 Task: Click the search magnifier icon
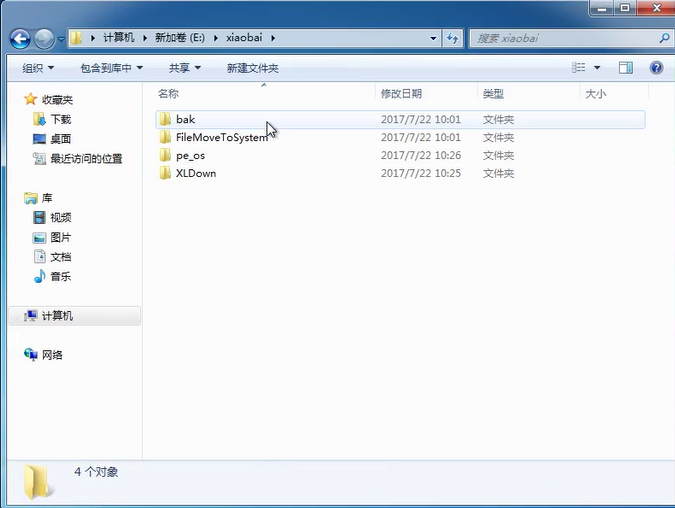click(664, 38)
